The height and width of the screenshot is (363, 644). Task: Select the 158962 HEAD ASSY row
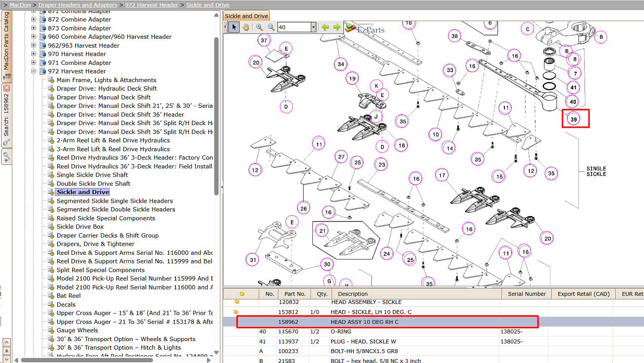point(434,322)
